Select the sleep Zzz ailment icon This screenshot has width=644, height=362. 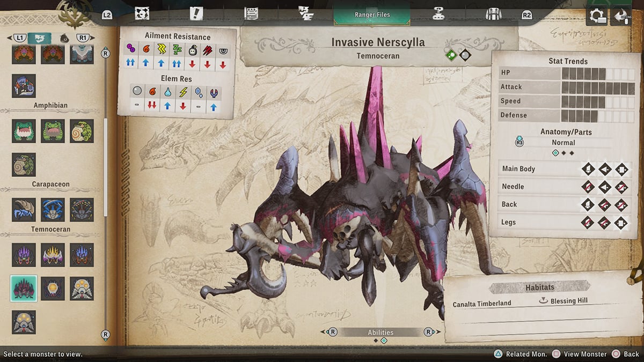177,49
